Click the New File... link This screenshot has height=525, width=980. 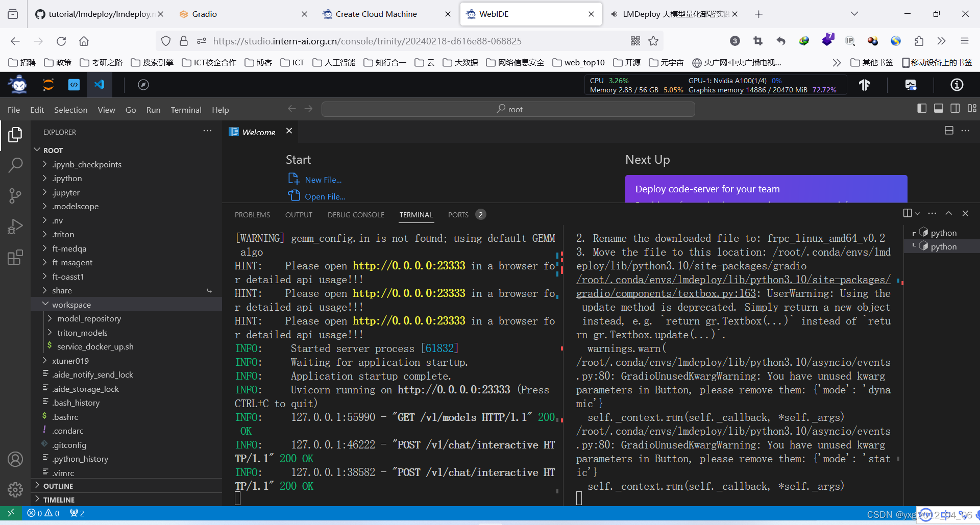coord(323,180)
